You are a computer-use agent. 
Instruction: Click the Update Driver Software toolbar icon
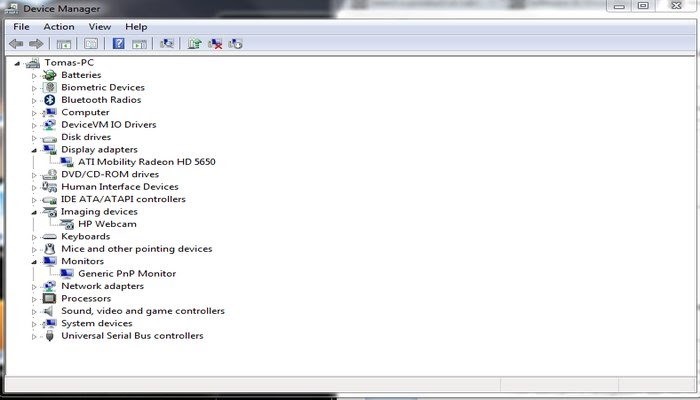coord(194,43)
